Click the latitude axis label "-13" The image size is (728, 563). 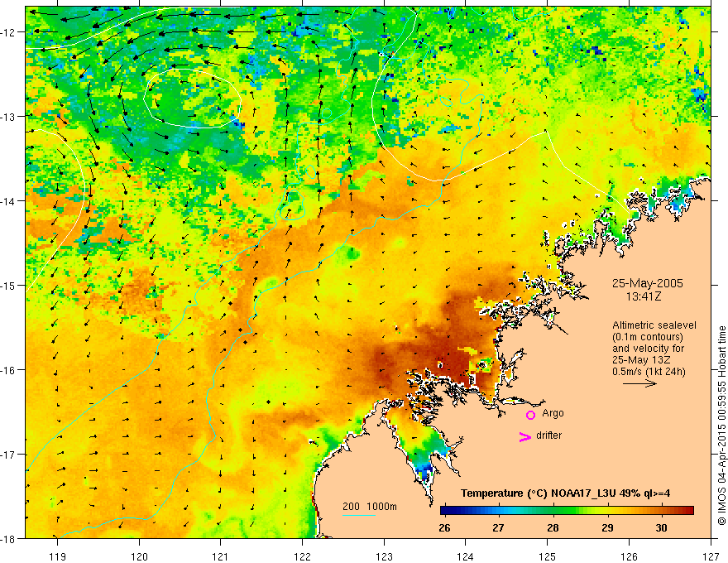pos(8,117)
